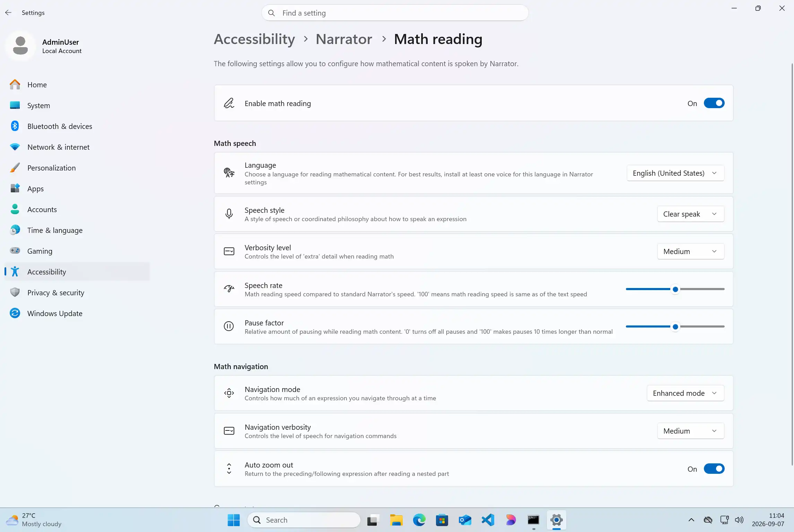
Task: Click the Speech rate slider handle
Action: click(x=675, y=289)
